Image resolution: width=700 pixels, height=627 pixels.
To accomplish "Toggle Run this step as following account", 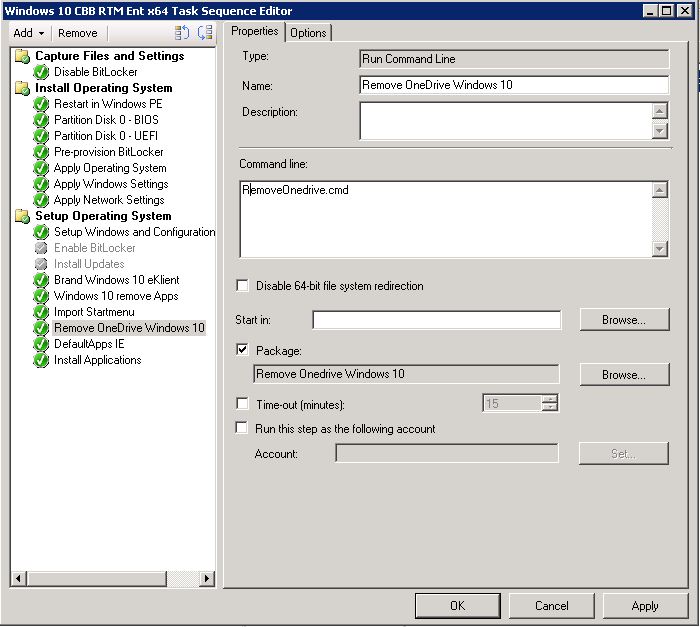I will (242, 429).
